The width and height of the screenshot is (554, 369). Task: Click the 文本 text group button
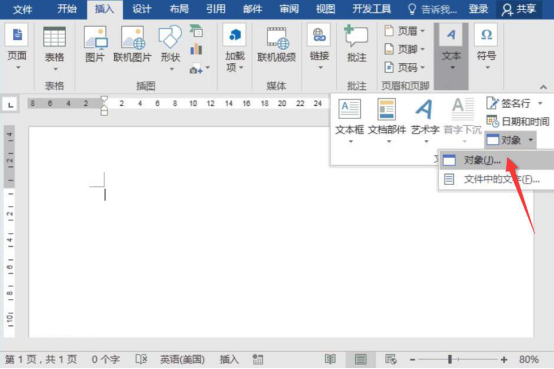tap(452, 56)
